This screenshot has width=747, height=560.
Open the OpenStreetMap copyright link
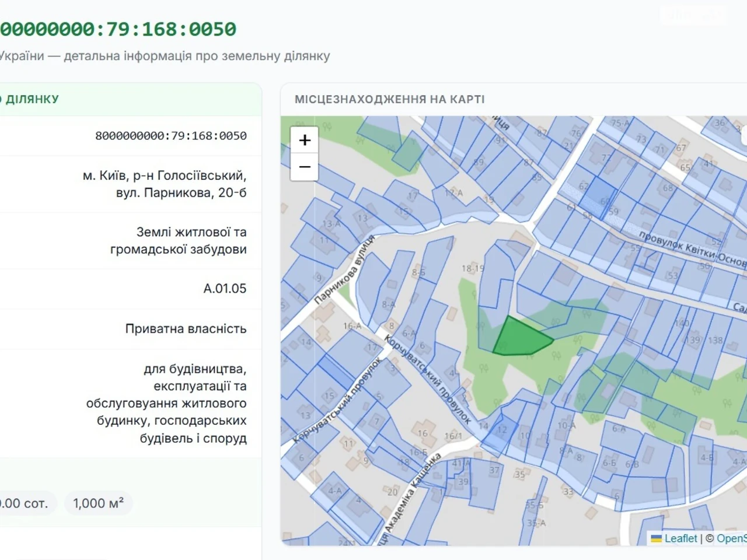[x=732, y=538]
